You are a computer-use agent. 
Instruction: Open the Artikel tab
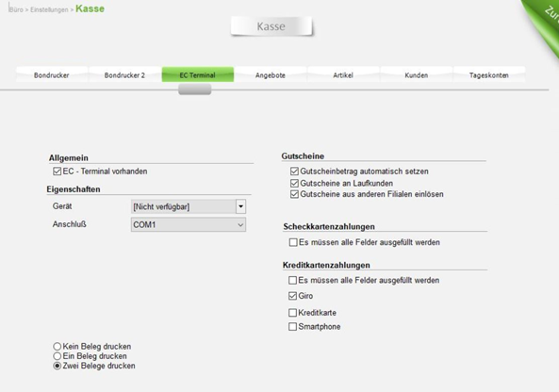(x=343, y=74)
